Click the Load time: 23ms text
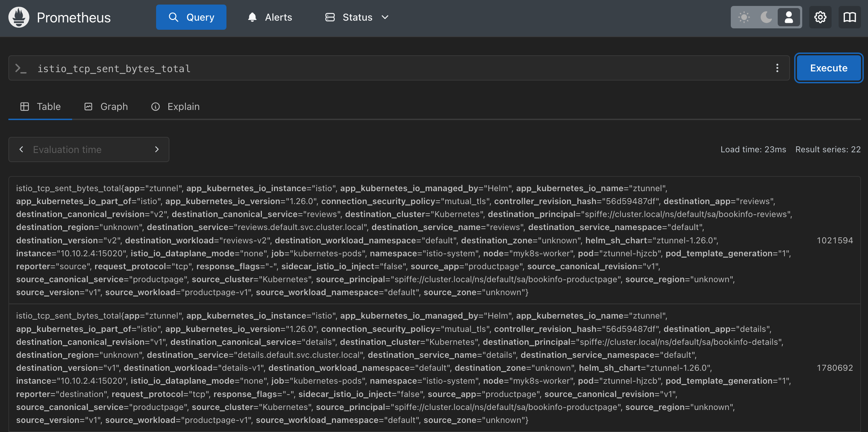868x432 pixels. point(753,149)
